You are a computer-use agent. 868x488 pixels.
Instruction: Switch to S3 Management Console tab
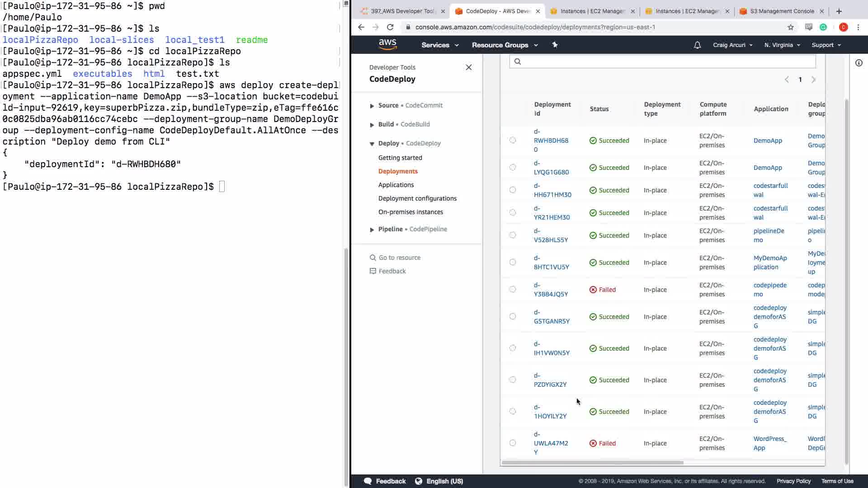click(781, 11)
